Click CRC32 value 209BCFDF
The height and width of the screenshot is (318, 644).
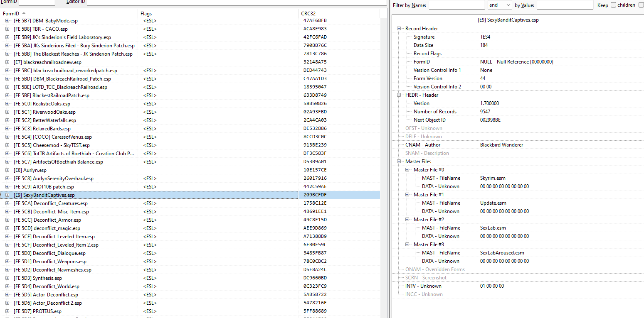pyautogui.click(x=315, y=195)
